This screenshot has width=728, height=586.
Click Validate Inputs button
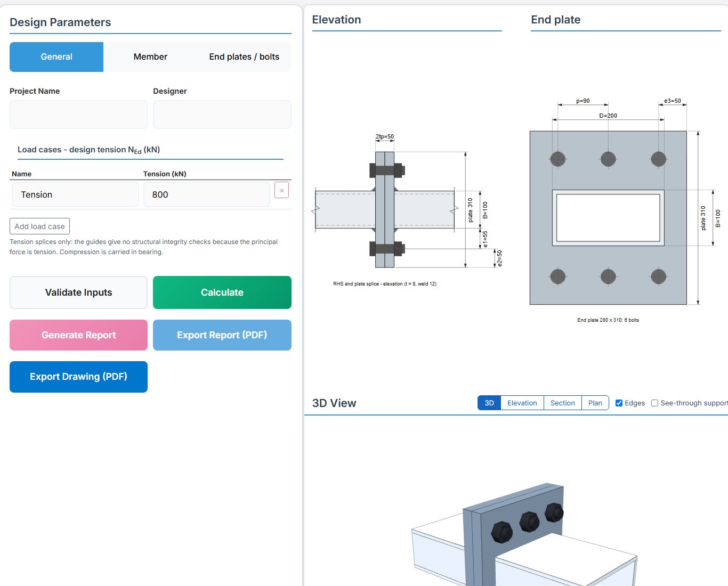[78, 292]
